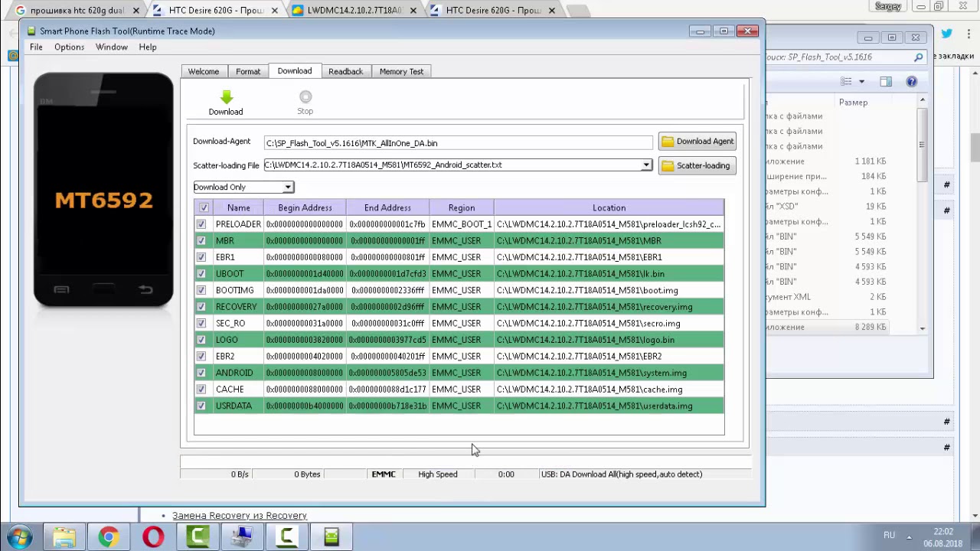Click the Download-Agent path field
Viewport: 980px width, 551px height.
tap(459, 143)
